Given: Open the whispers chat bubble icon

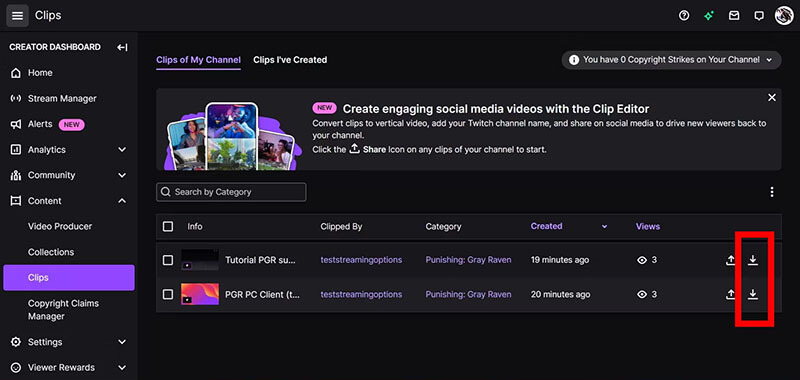Looking at the screenshot, I should pos(759,16).
